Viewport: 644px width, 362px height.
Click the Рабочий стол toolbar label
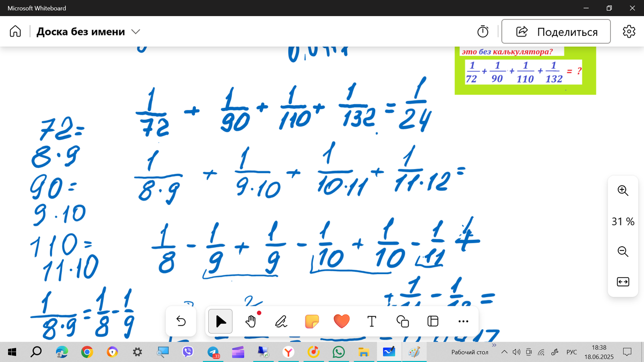point(470,352)
